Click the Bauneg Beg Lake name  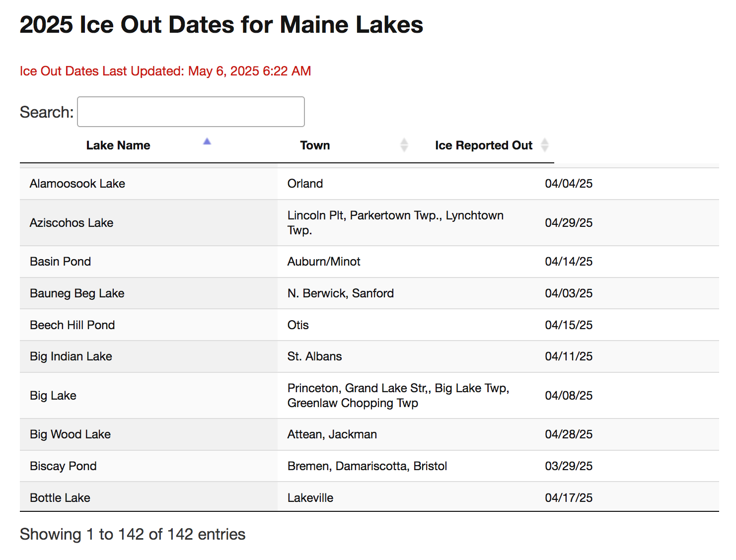coord(77,293)
